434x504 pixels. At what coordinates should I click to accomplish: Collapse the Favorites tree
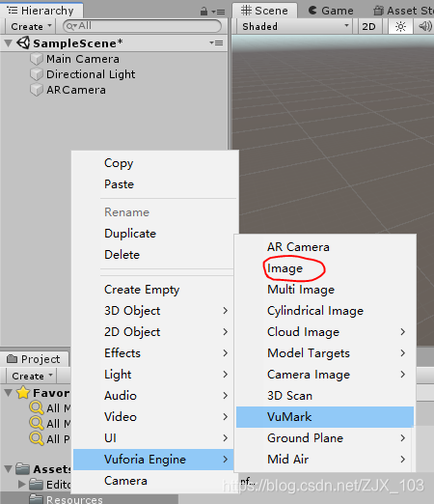coord(9,393)
